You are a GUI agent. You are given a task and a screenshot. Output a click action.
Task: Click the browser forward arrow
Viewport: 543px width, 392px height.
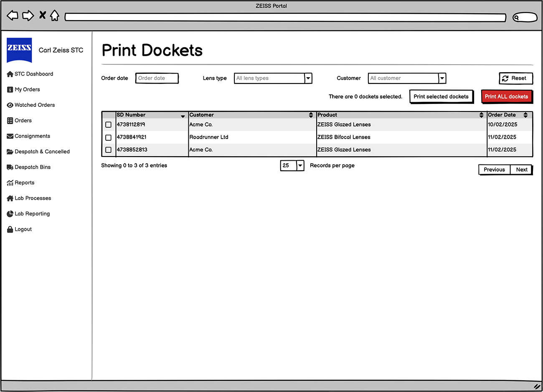[x=28, y=16]
